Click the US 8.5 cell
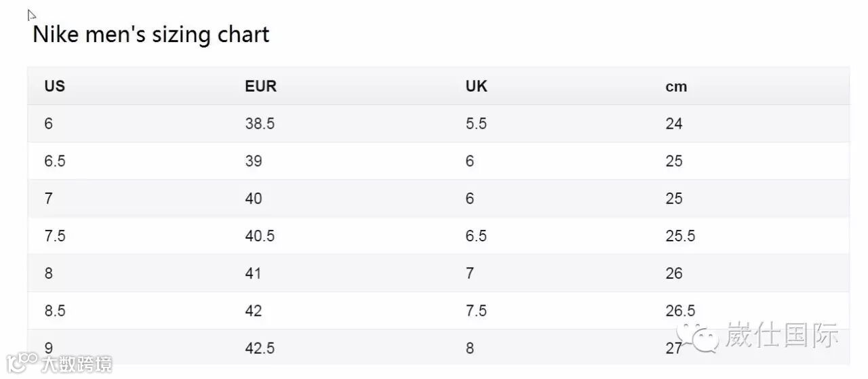Image resolution: width=868 pixels, height=379 pixels. [55, 311]
